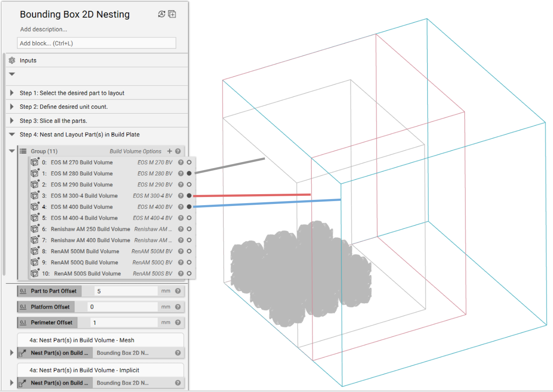This screenshot has width=553, height=392.
Task: Click cube icon for EOS M 400-4 Build Volume
Action: [x=35, y=218]
